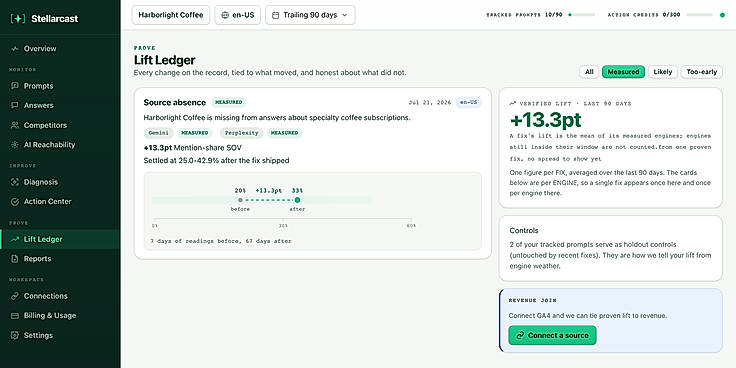This screenshot has width=736, height=368.
Task: Select the Likely filter
Action: (663, 72)
